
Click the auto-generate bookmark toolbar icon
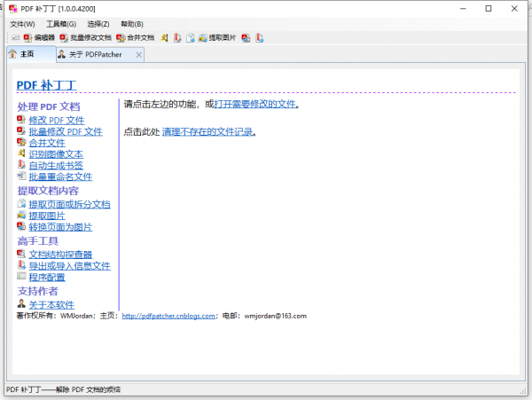tap(177, 37)
